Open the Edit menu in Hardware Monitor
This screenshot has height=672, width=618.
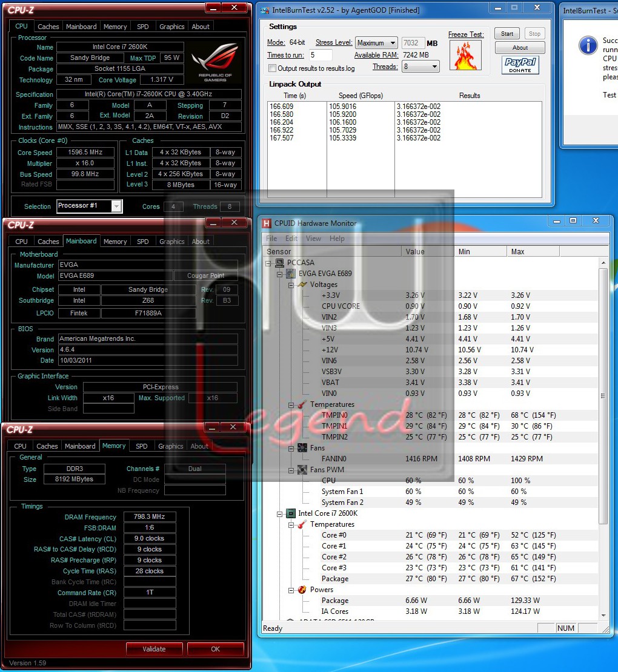[x=291, y=239]
